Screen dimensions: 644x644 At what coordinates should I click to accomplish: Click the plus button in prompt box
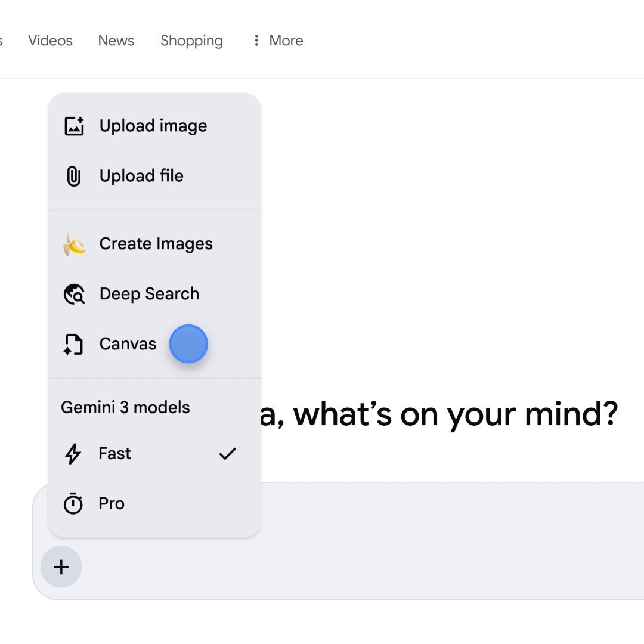(61, 567)
